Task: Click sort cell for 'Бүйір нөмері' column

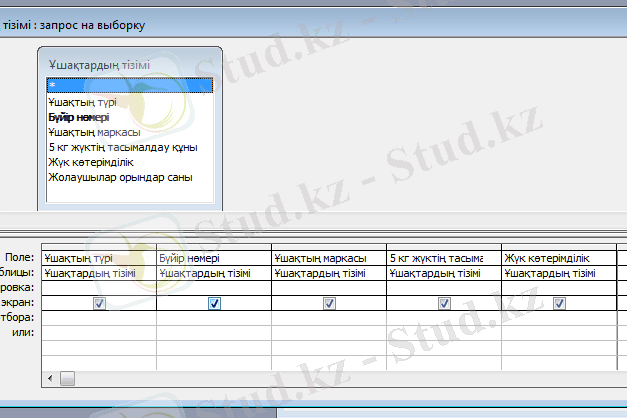Action: [x=214, y=288]
